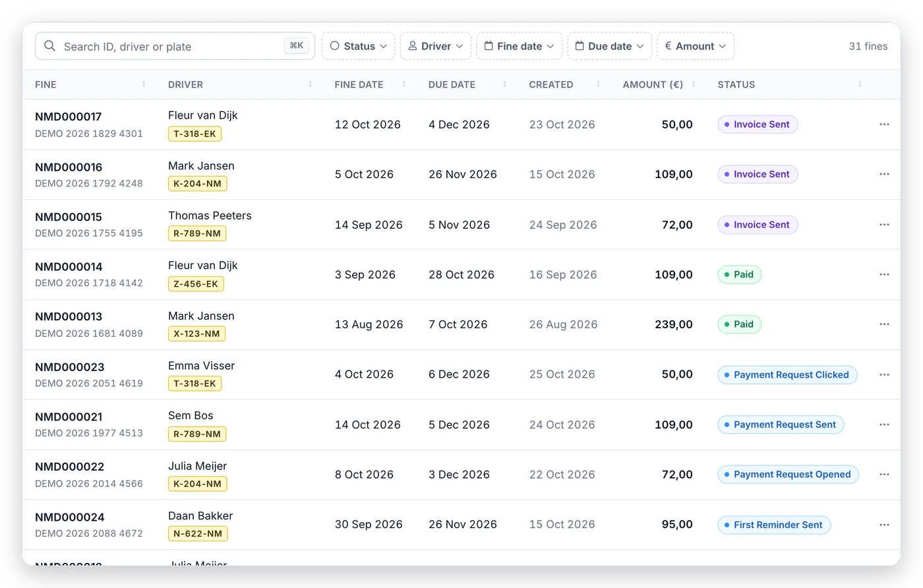Click license plate tag N-622-NM
Viewport: 923px width, 588px height.
(x=198, y=534)
